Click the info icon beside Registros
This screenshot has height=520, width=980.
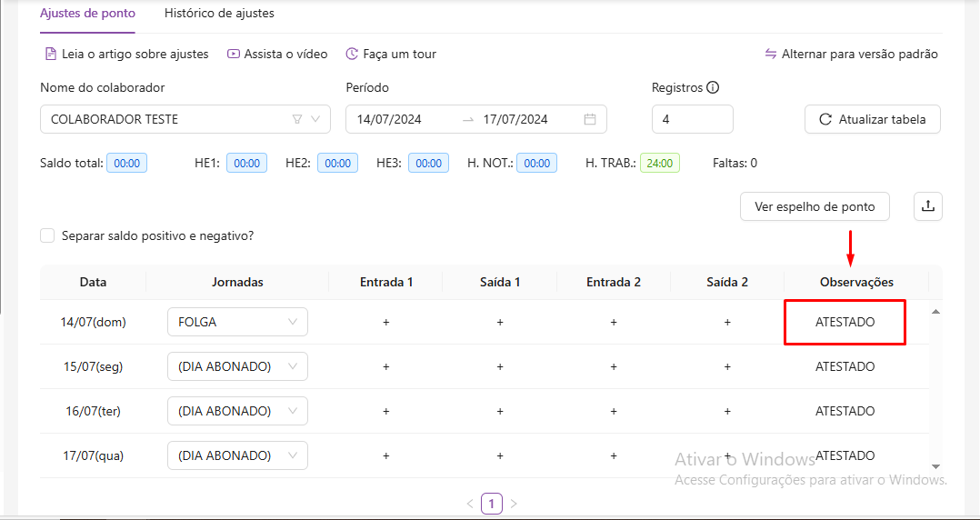713,88
